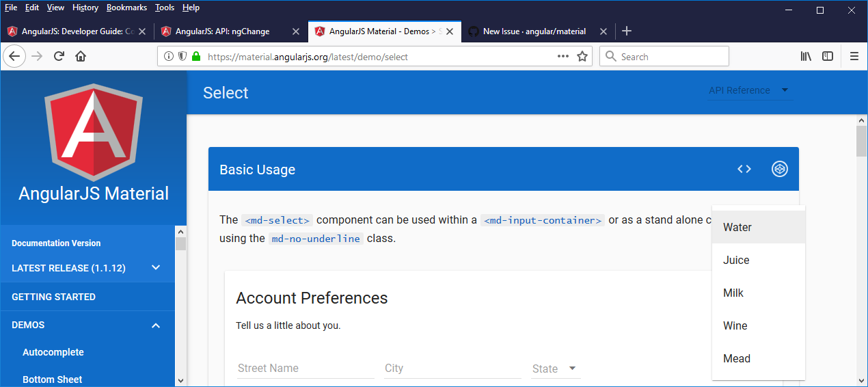Image resolution: width=868 pixels, height=387 pixels.
Task: Select Water from the dropdown list
Action: click(x=759, y=227)
